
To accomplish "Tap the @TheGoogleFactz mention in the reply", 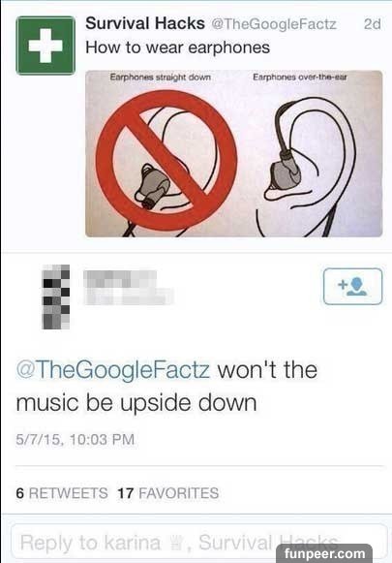I will 113,369.
